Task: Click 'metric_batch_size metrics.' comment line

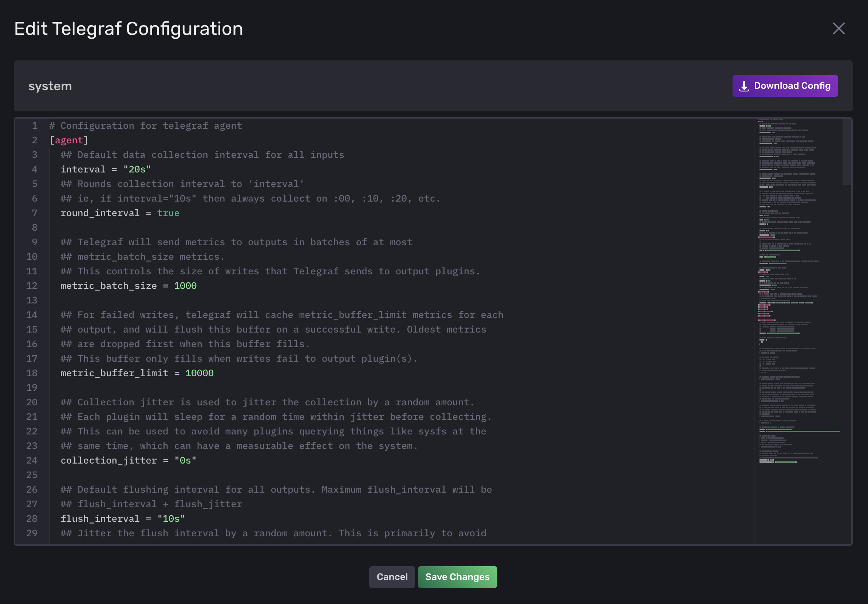Action: coord(142,257)
